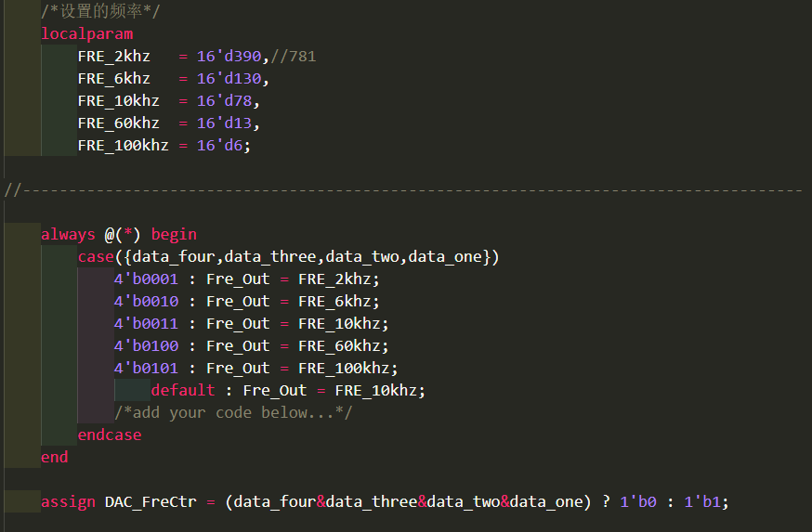Click the always keyword
This screenshot has height=532, width=812.
tap(68, 235)
